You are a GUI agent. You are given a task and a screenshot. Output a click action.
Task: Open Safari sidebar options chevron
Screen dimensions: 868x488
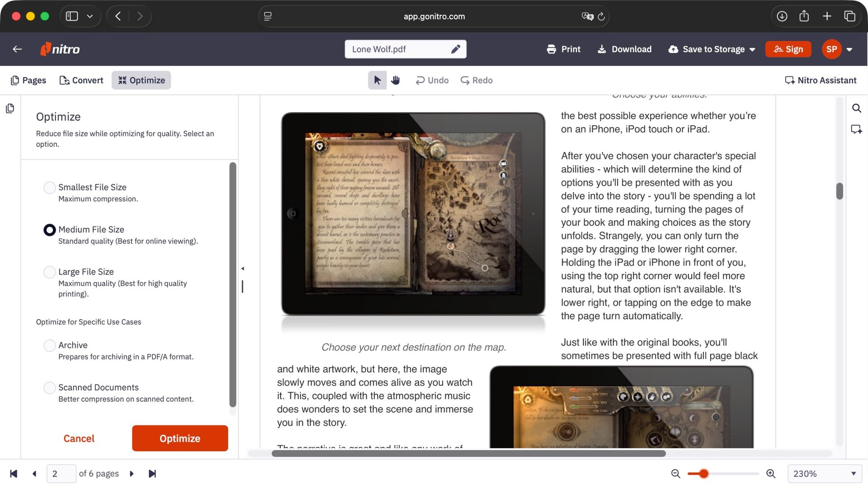[x=90, y=16]
